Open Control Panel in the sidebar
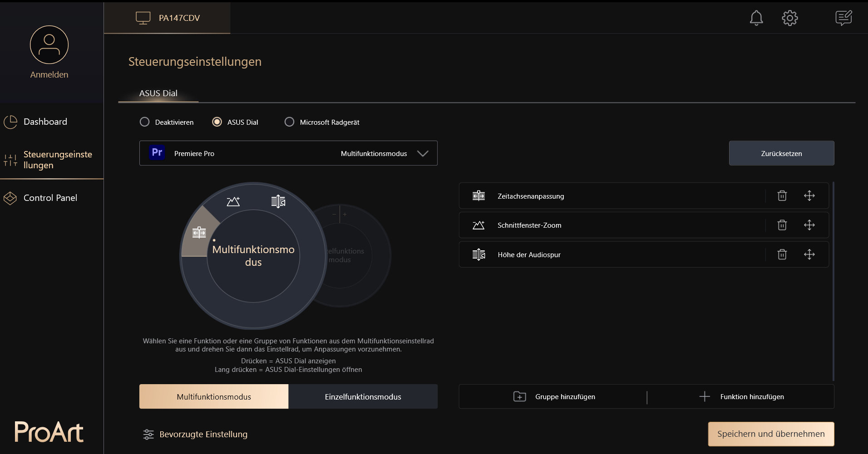868x454 pixels. [x=52, y=198]
